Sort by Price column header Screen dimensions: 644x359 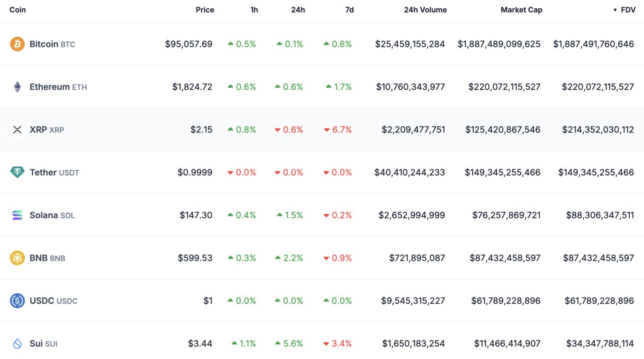click(x=205, y=10)
